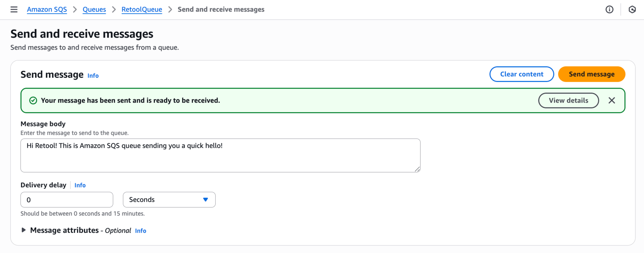This screenshot has height=253, width=644.
Task: Click success message text in banner
Action: pyautogui.click(x=131, y=101)
